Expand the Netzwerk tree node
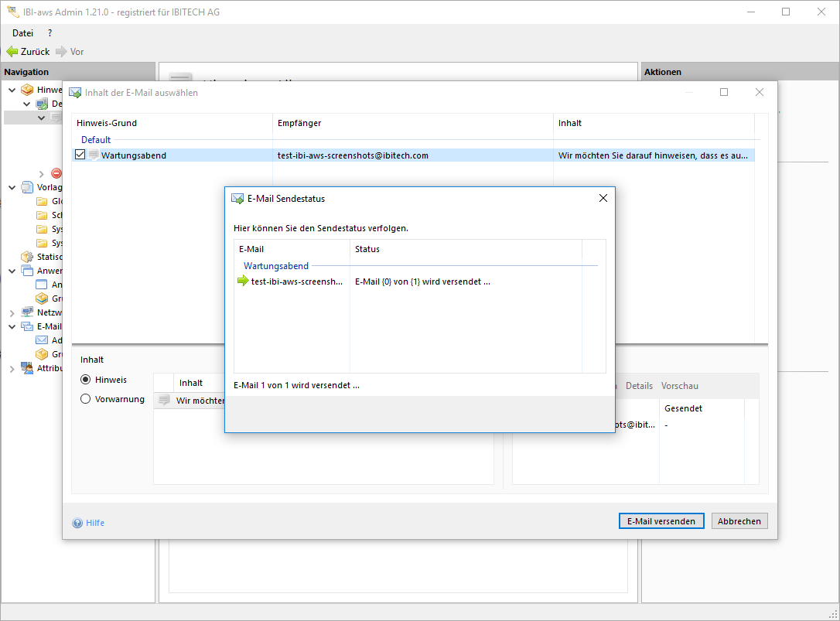 12,313
